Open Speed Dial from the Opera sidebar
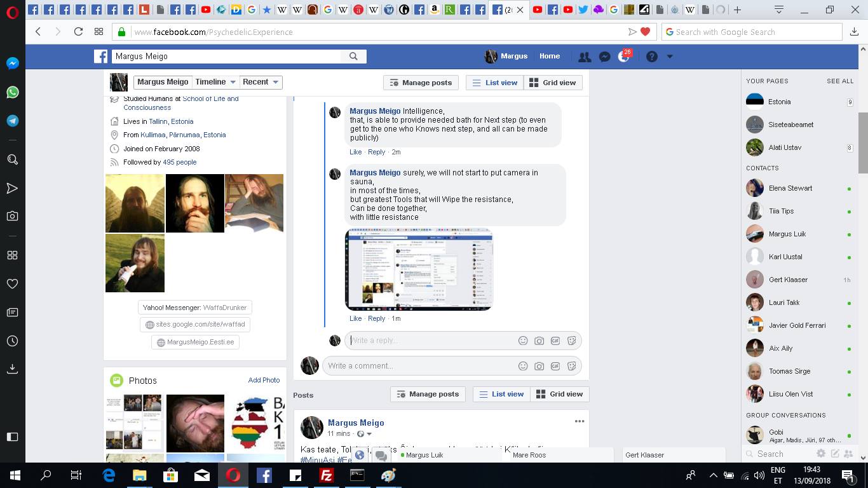This screenshot has width=868, height=488. (x=12, y=255)
